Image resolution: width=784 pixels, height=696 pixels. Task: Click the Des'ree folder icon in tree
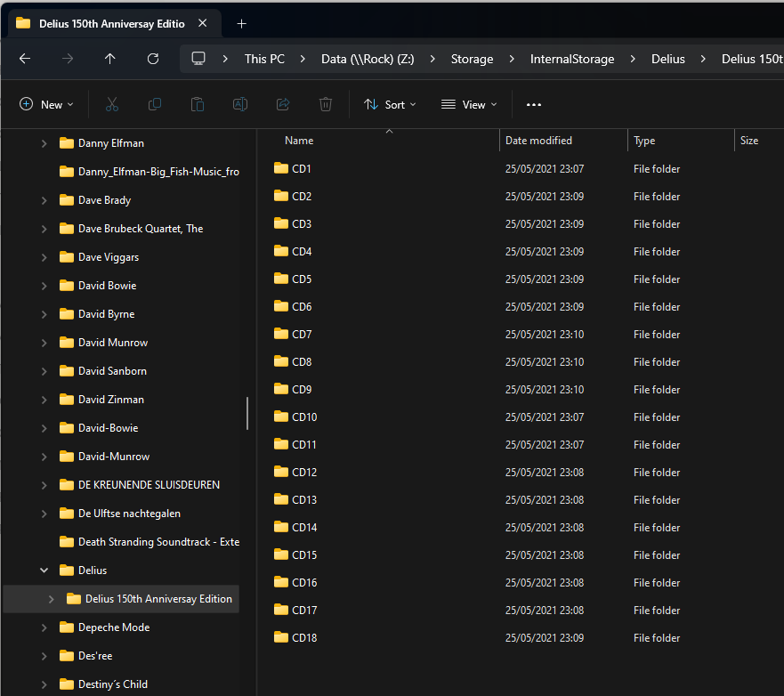point(67,656)
